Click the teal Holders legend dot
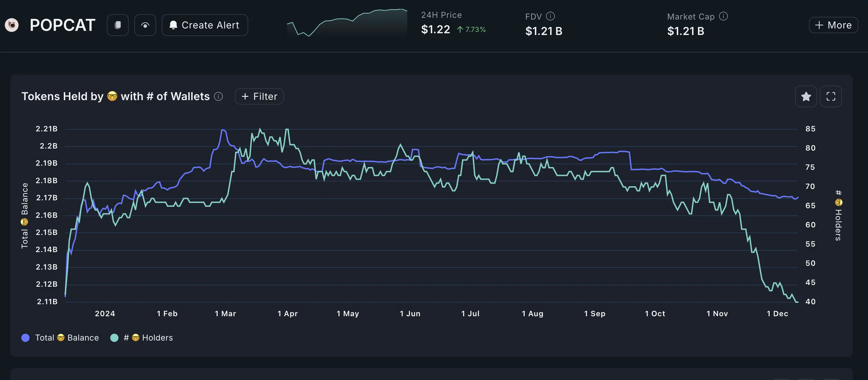This screenshot has height=380, width=868. 114,338
